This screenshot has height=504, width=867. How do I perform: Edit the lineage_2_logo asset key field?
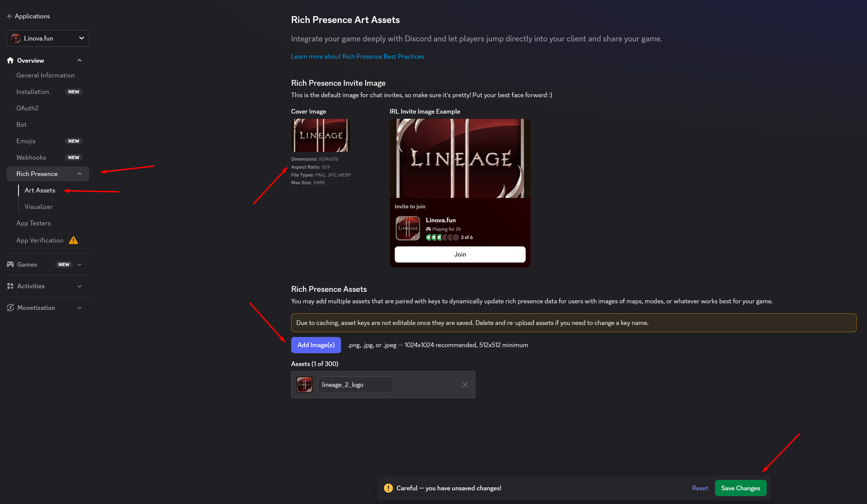[x=355, y=385]
